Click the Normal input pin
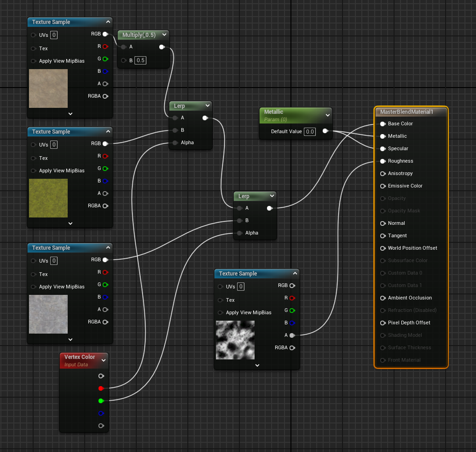Screen dimensions: 476x452 pos(383,223)
